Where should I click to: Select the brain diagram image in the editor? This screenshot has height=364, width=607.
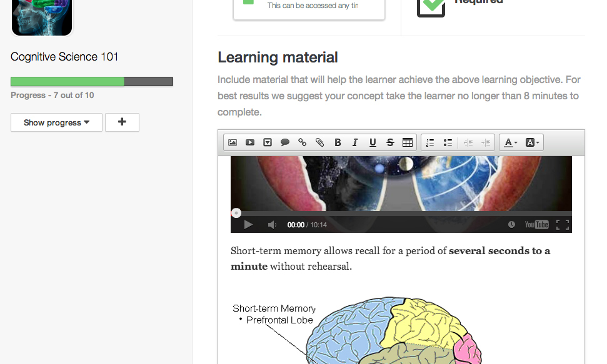[356, 331]
